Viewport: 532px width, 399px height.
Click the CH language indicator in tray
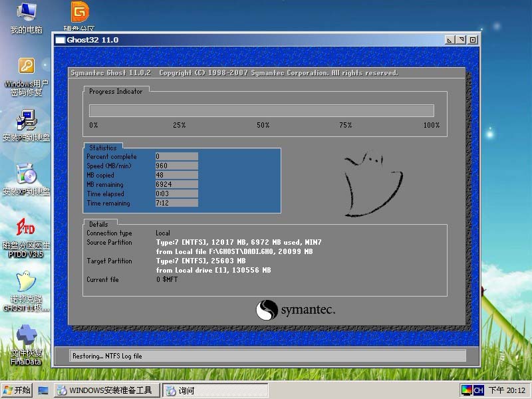pyautogui.click(x=478, y=390)
